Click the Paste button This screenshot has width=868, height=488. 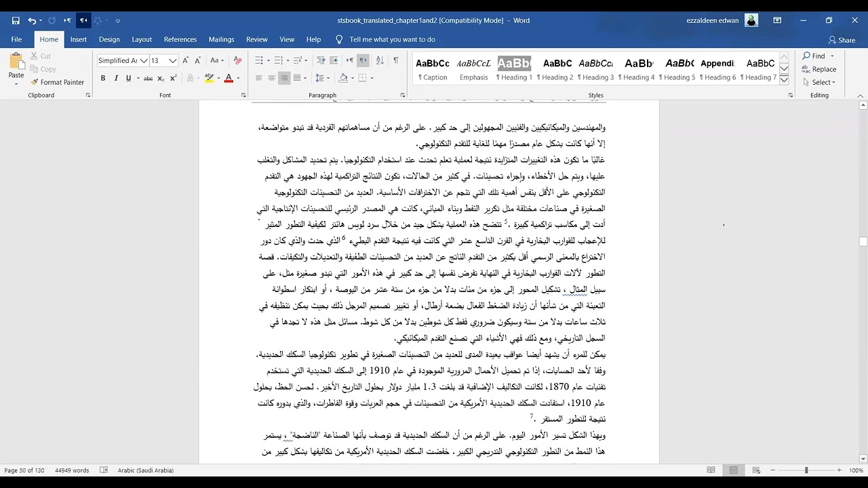[x=16, y=68]
